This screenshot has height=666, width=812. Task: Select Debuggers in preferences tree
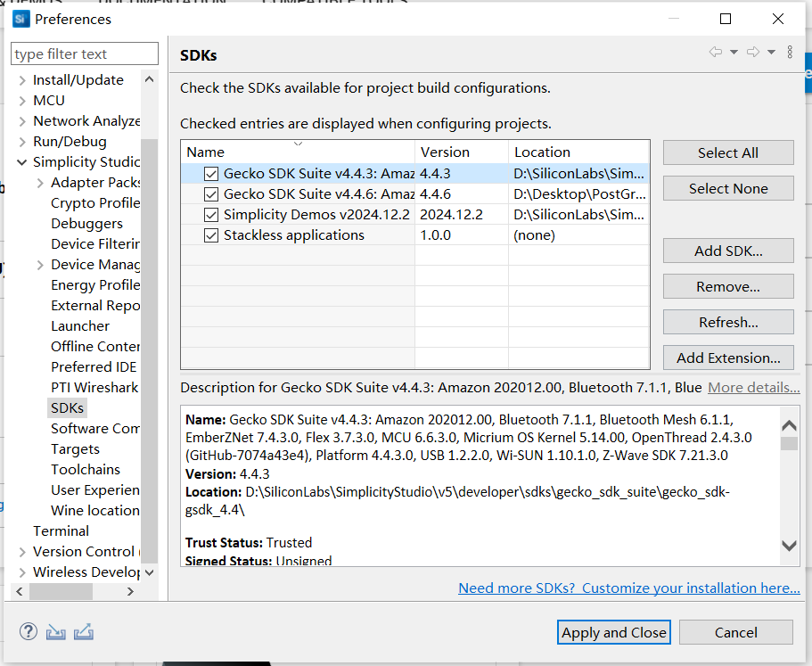pyautogui.click(x=87, y=224)
